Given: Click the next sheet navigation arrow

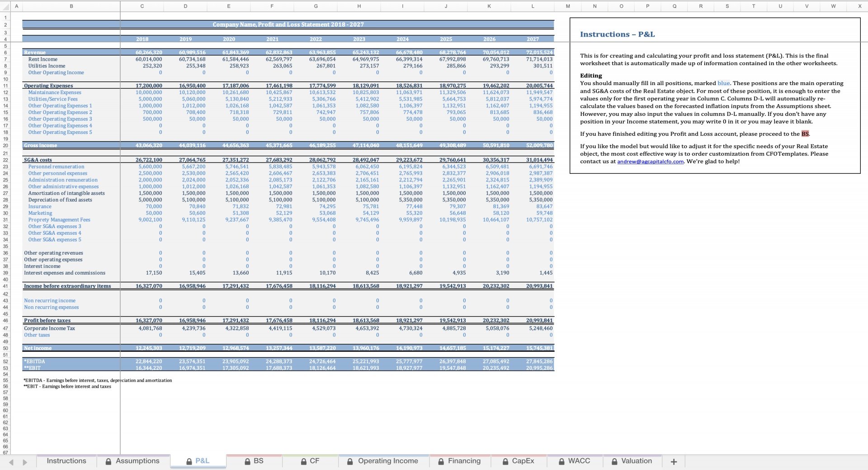Looking at the screenshot, I should 25,462.
